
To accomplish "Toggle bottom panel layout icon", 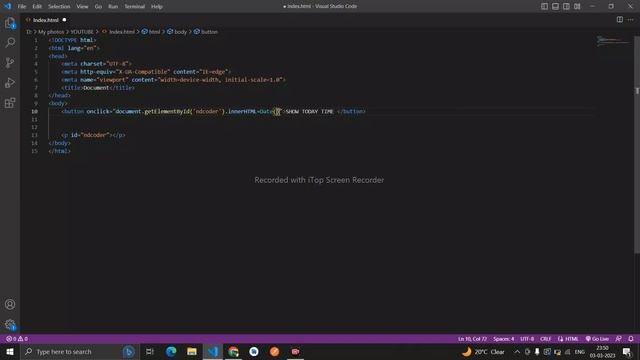I will tap(556, 6).
